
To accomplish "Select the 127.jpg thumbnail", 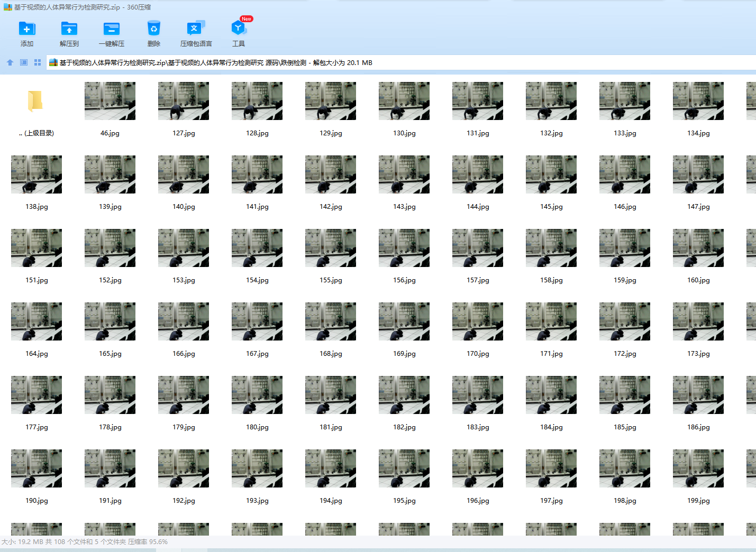I will pyautogui.click(x=184, y=101).
